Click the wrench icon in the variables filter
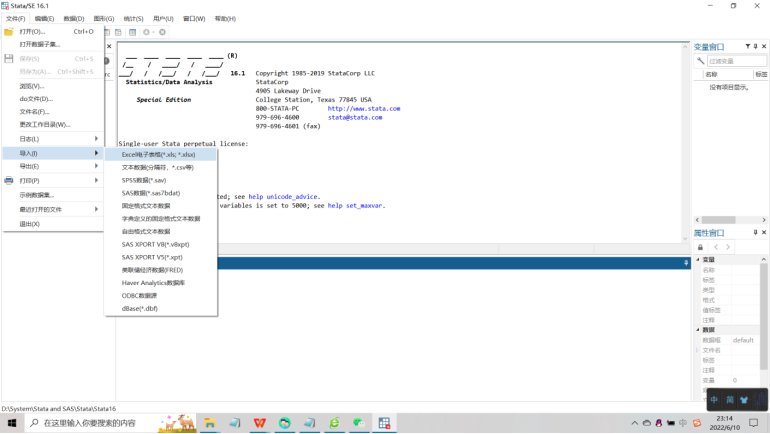Viewport: 770px width, 434px height. [701, 61]
